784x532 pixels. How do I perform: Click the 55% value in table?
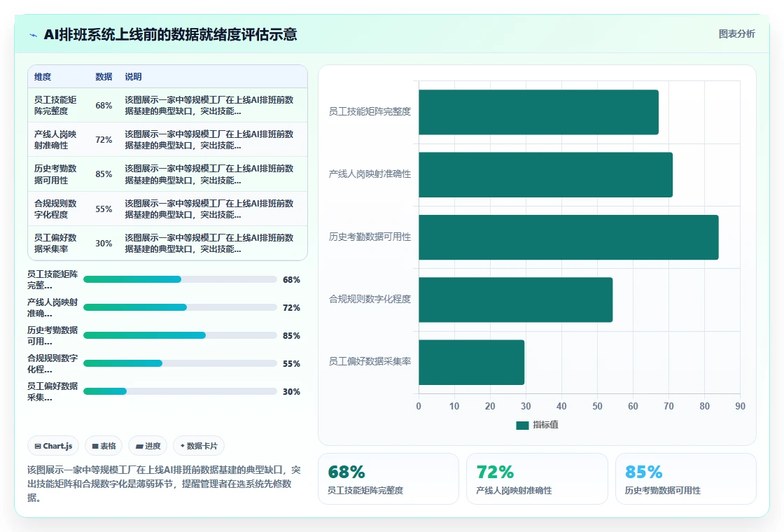pos(104,209)
